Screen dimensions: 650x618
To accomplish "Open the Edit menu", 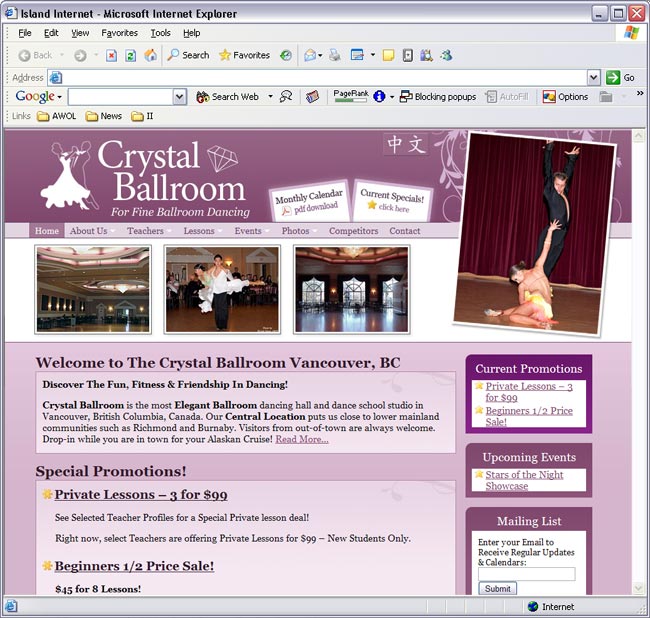I will (x=51, y=33).
